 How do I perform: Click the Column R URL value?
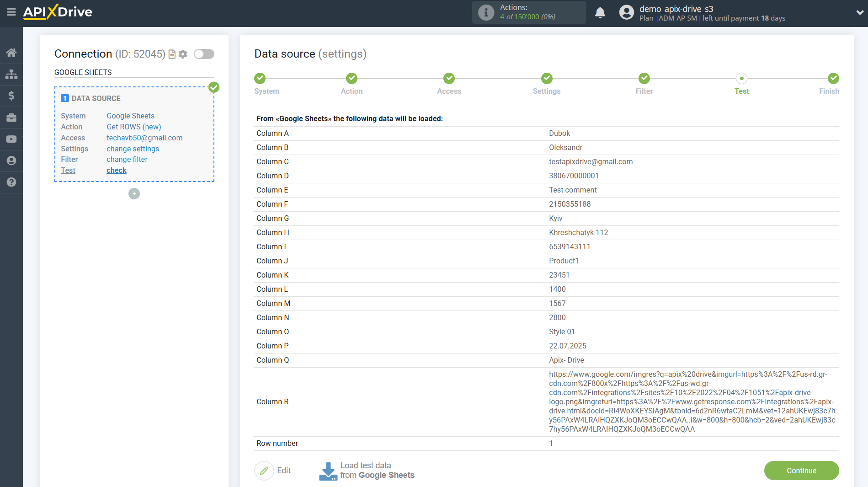point(692,401)
